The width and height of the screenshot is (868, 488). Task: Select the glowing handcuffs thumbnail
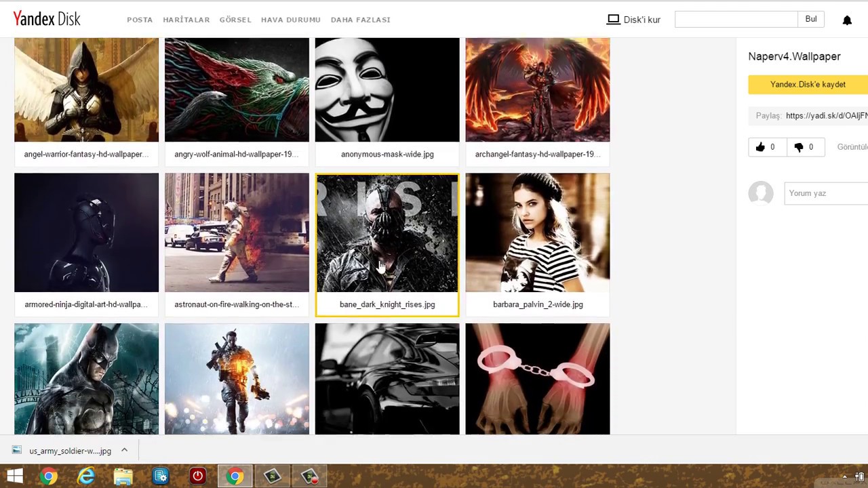click(x=538, y=379)
